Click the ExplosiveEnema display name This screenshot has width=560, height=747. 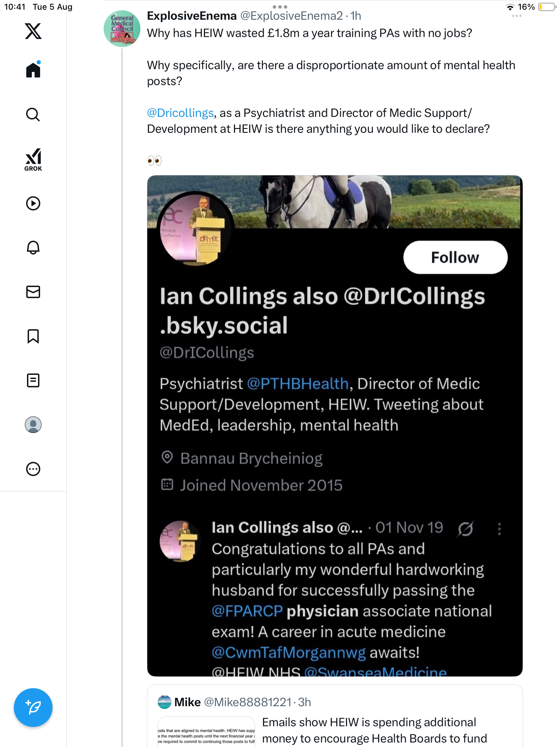pyautogui.click(x=192, y=16)
